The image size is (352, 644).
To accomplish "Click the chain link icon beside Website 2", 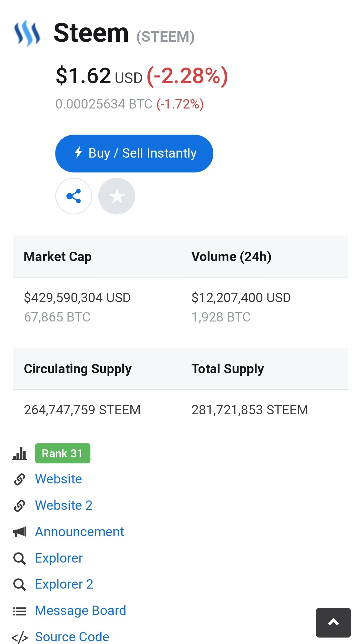I will pyautogui.click(x=19, y=505).
